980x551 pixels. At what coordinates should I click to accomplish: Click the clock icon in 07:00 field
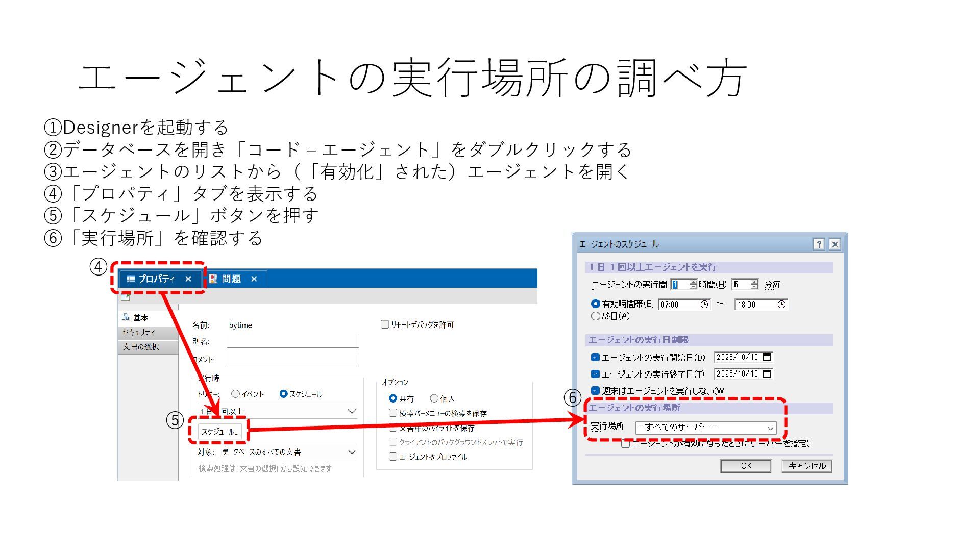click(x=704, y=305)
